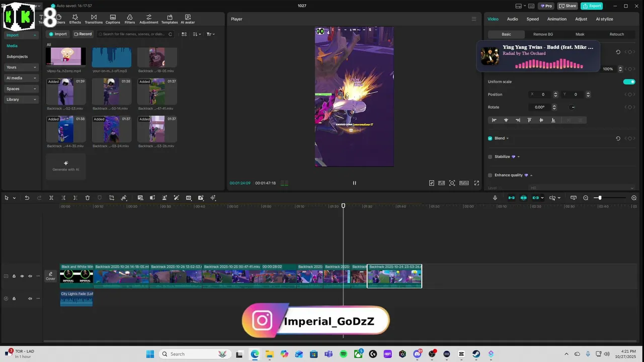Click the magic wand enhance icon
Image resolution: width=644 pixels, height=362 pixels.
[x=176, y=198]
